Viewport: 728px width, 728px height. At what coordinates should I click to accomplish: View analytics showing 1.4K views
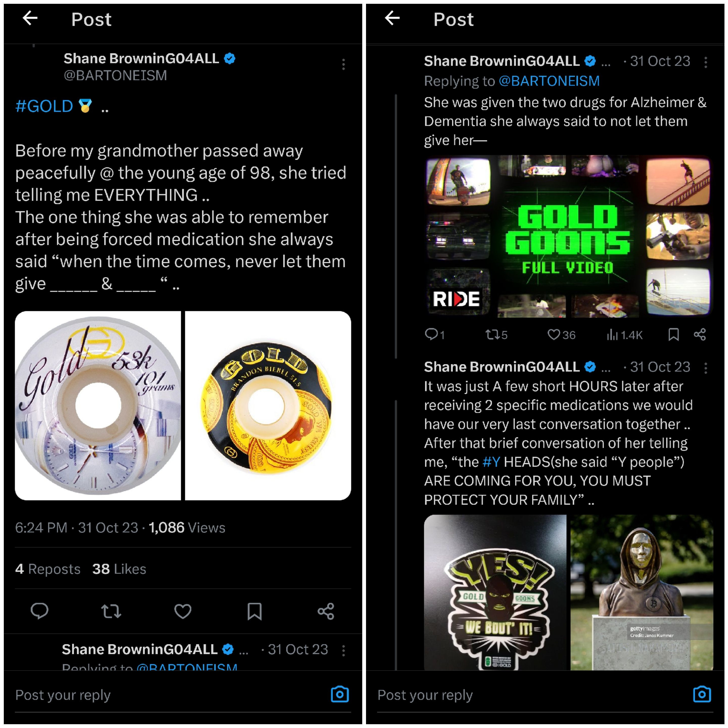point(624,335)
